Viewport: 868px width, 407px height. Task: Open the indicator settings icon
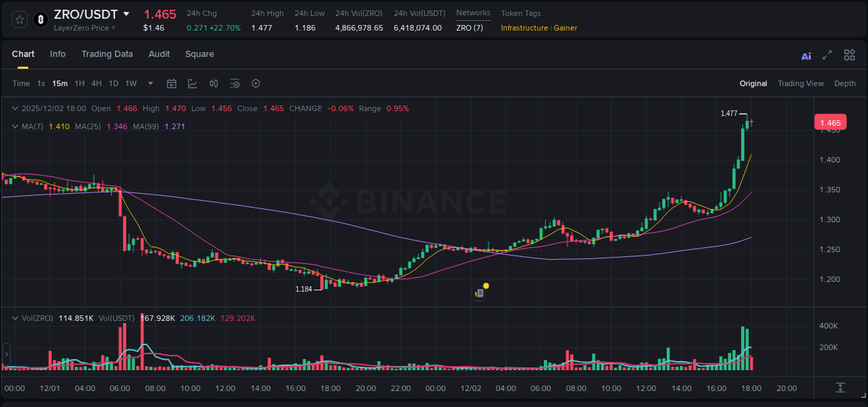coord(234,83)
